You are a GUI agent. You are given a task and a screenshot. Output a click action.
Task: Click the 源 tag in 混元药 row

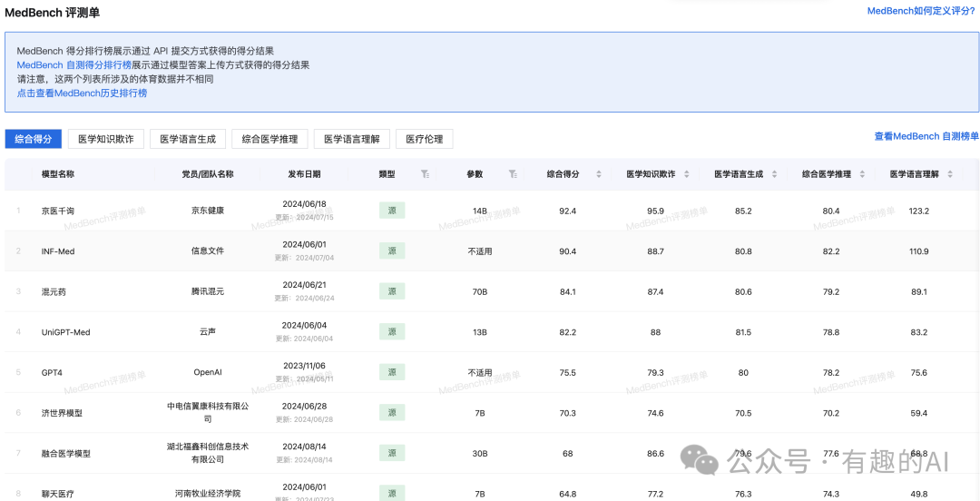click(x=392, y=291)
